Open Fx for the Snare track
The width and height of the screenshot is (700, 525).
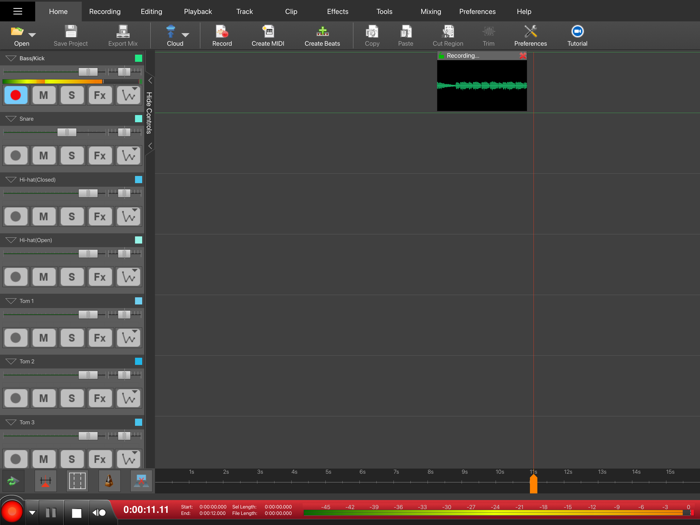point(100,156)
